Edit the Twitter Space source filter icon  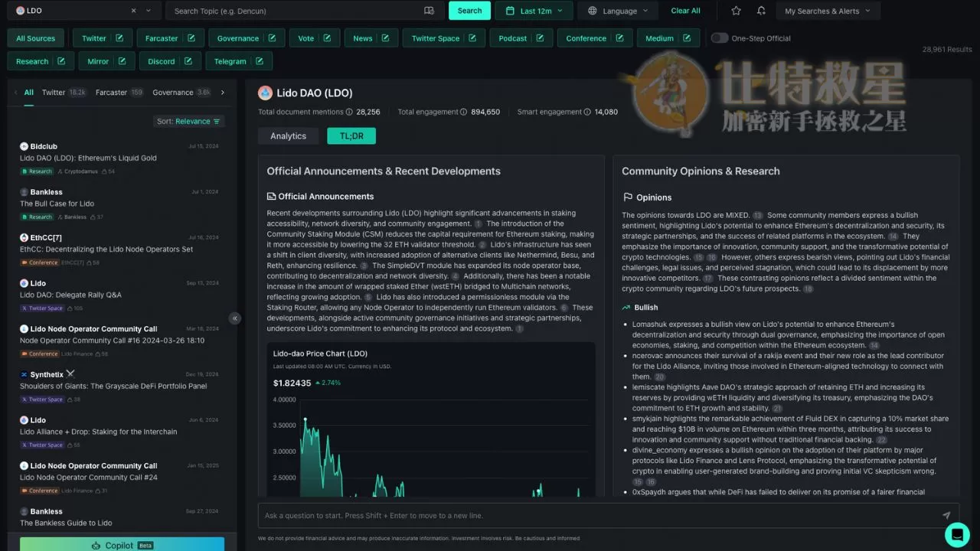click(x=472, y=38)
